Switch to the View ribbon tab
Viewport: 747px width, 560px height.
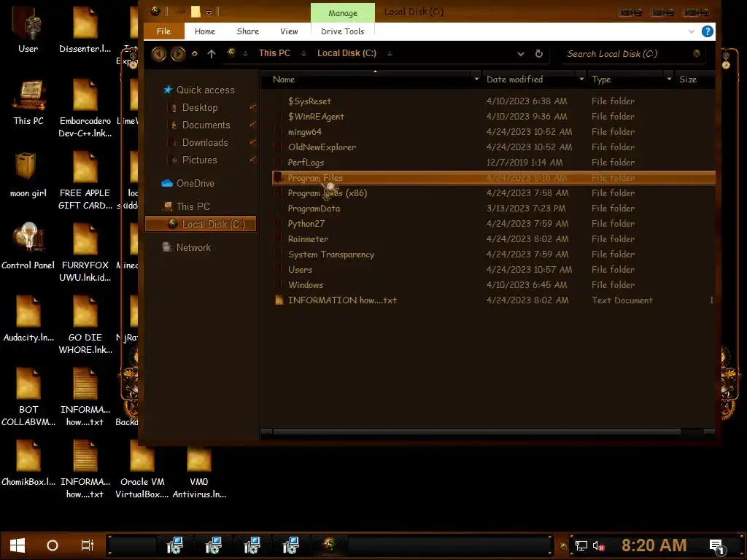click(289, 31)
